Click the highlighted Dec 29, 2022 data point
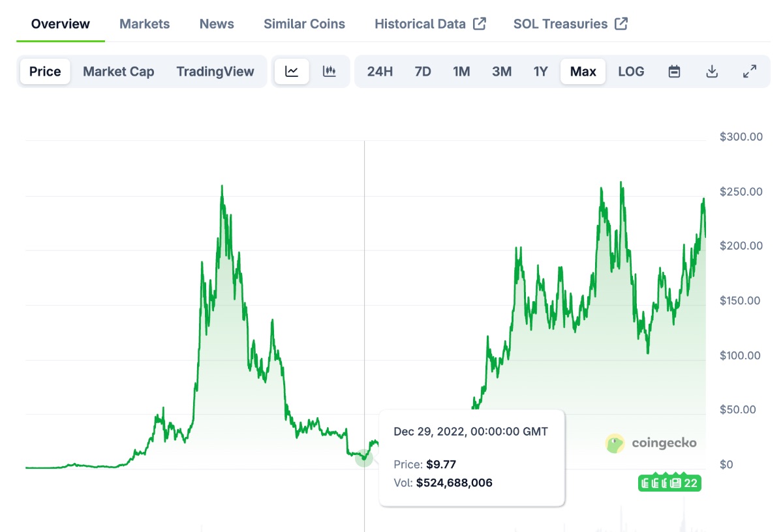Image resolution: width=783 pixels, height=532 pixels. pyautogui.click(x=364, y=458)
